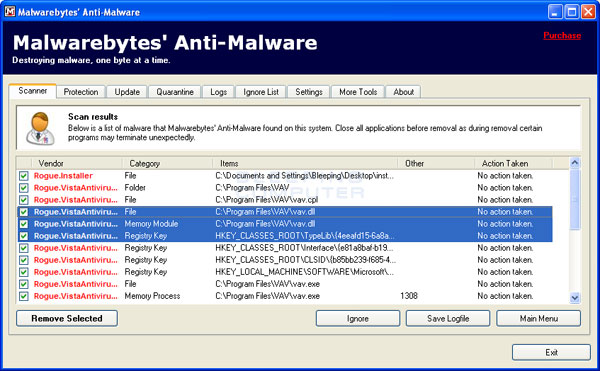Sort by the Action Taken column header
The image size is (600, 371).
pyautogui.click(x=514, y=164)
